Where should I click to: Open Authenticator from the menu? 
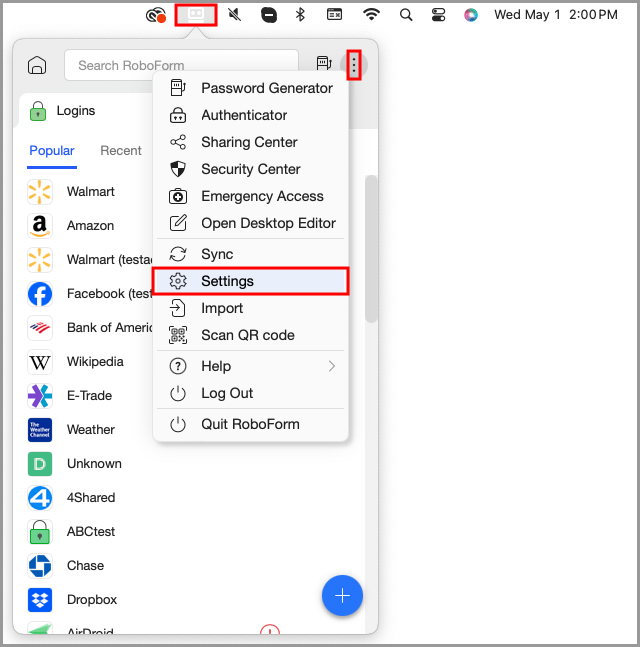[x=250, y=115]
